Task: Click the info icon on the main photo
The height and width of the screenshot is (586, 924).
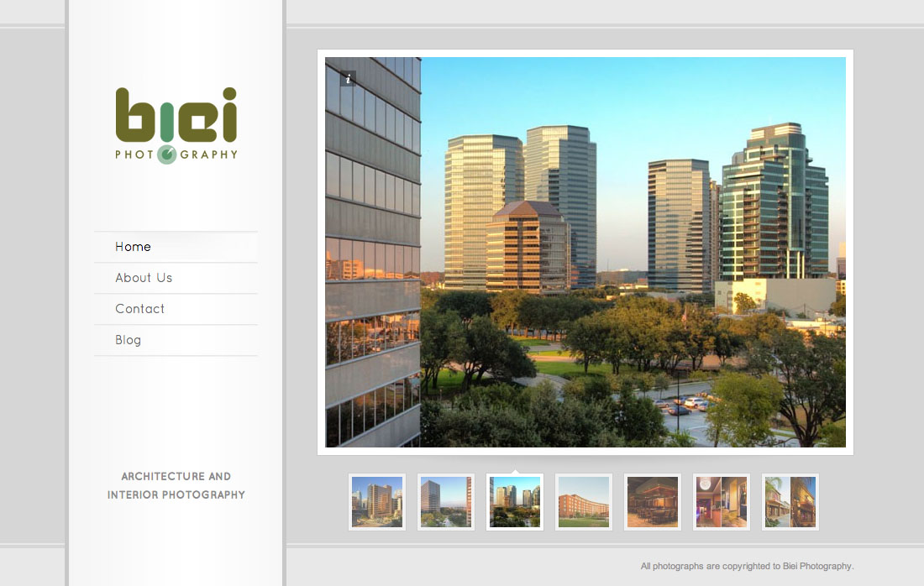Action: [348, 78]
